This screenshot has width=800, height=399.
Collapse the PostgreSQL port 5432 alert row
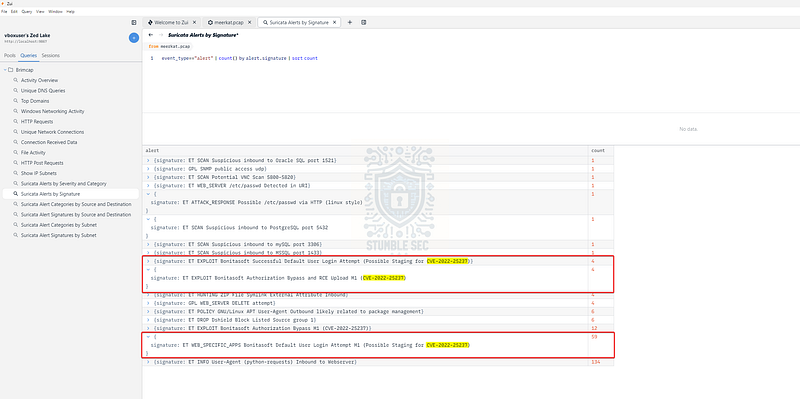tap(148, 219)
